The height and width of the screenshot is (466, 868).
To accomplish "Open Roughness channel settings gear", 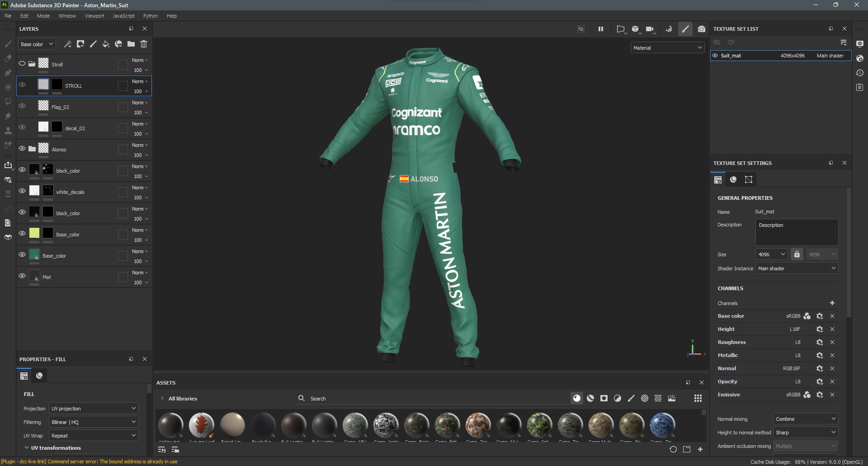I will click(x=820, y=342).
